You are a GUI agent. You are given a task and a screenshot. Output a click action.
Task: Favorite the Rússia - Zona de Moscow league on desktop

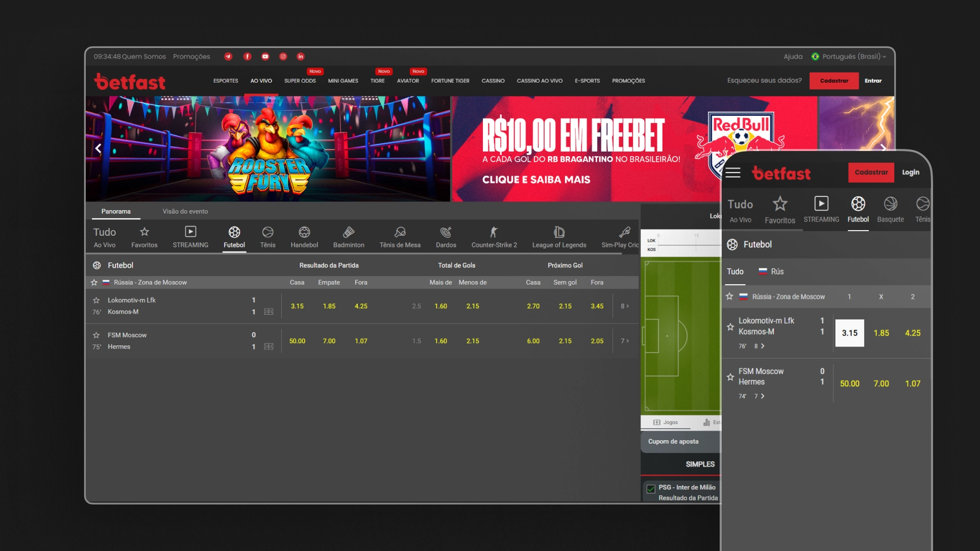pos(94,282)
